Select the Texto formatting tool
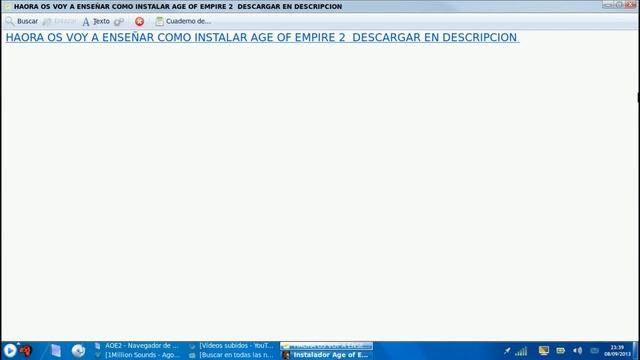640x360 pixels. pos(96,21)
